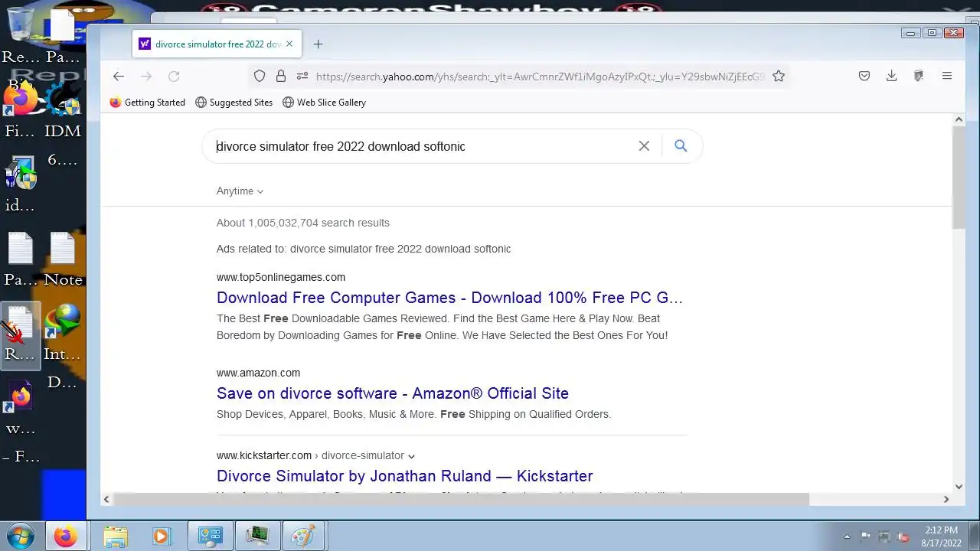Open Paint from the taskbar
The height and width of the screenshot is (551, 980).
pos(304,536)
